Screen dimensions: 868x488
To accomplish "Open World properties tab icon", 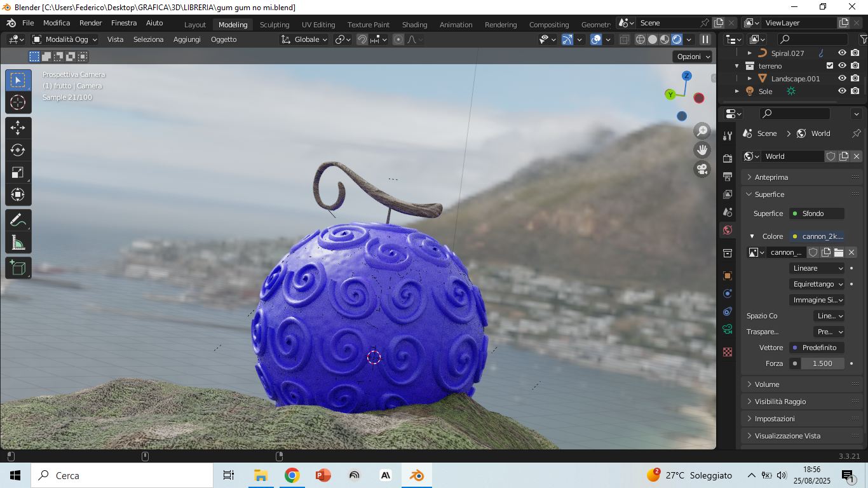I will point(728,230).
